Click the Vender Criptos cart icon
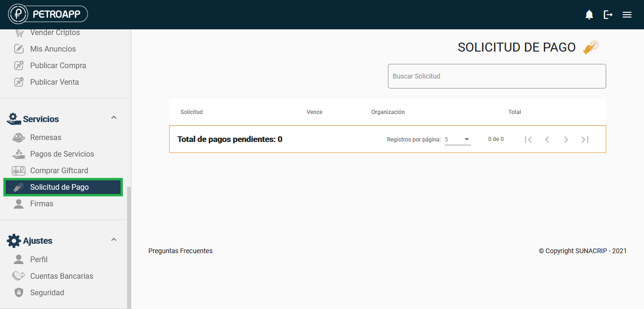 (x=19, y=33)
